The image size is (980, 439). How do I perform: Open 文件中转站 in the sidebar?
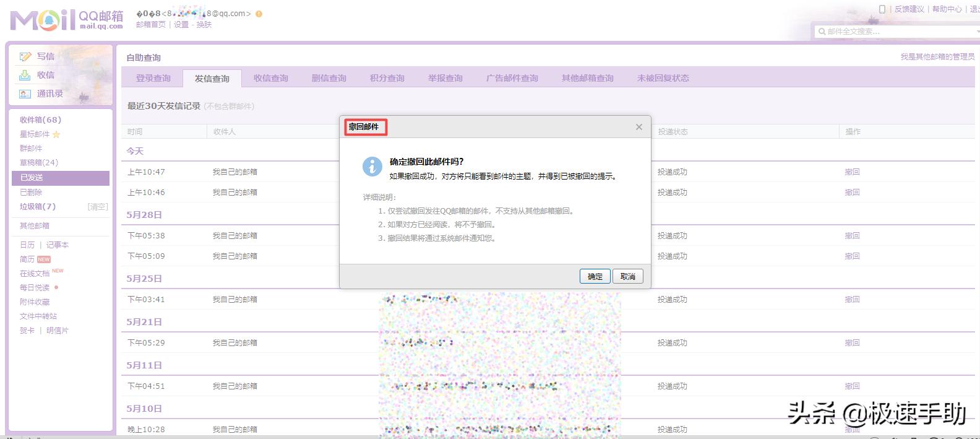38,316
